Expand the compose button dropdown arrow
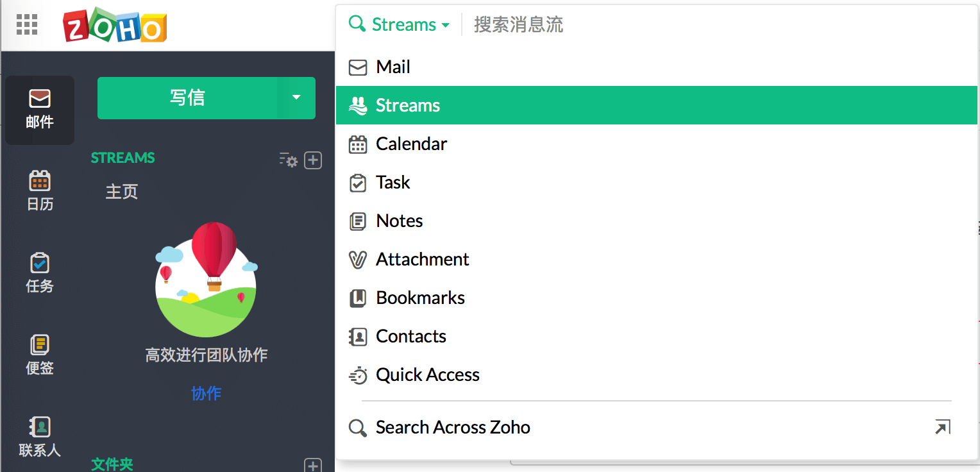This screenshot has height=472, width=980. [x=296, y=97]
